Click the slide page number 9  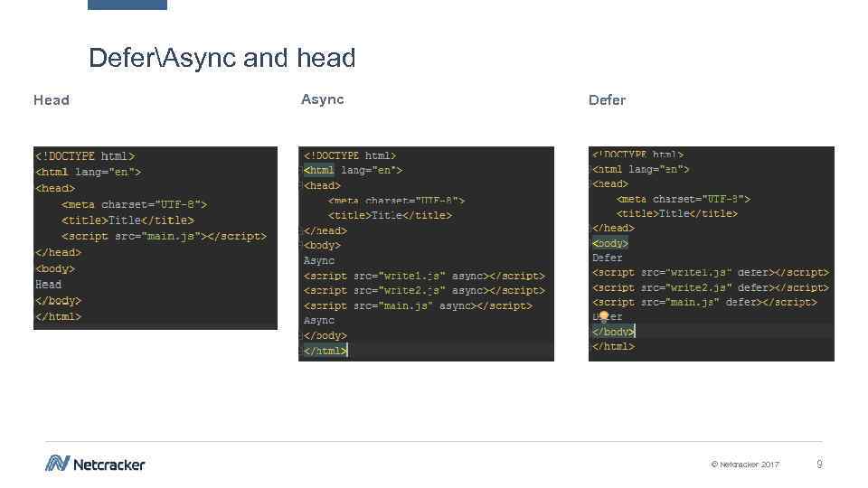819,464
